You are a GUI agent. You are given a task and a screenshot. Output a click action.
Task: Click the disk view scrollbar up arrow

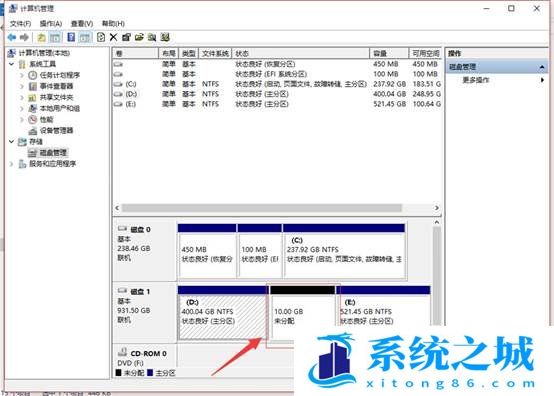[x=437, y=222]
